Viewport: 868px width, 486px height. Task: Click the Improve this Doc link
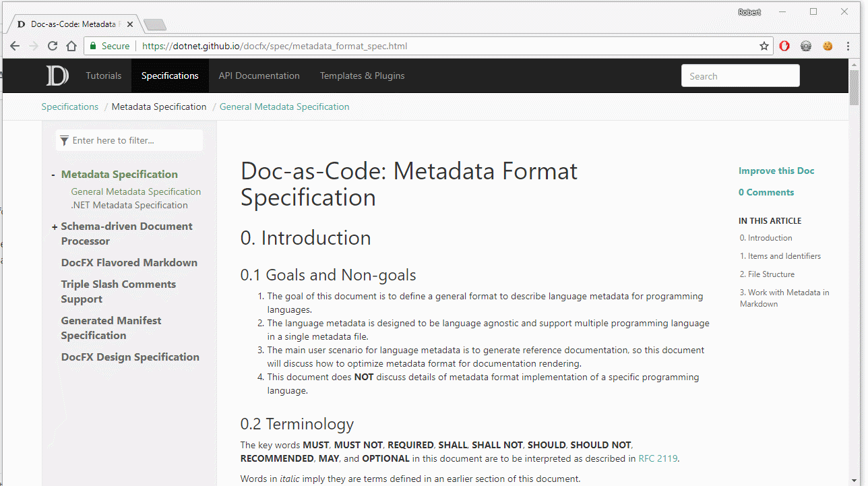point(776,171)
